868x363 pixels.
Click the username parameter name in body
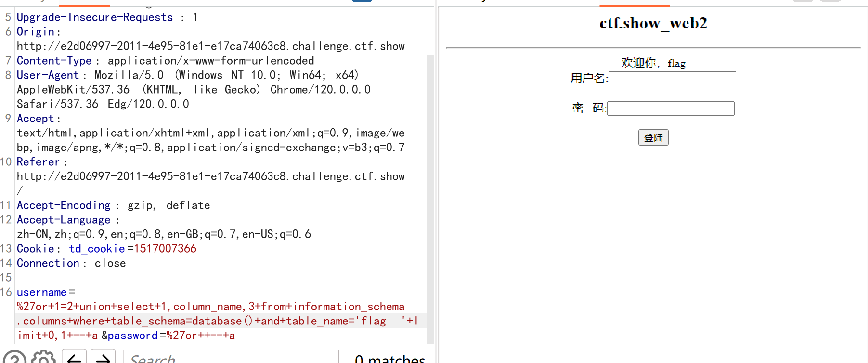coord(42,292)
